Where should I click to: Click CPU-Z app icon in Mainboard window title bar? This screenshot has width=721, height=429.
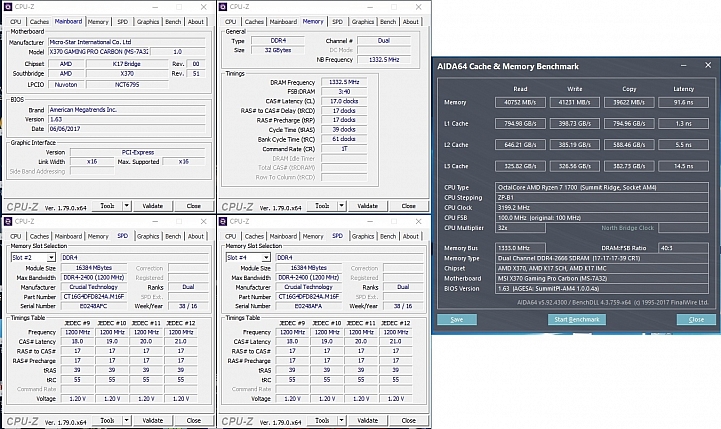tap(8, 7)
